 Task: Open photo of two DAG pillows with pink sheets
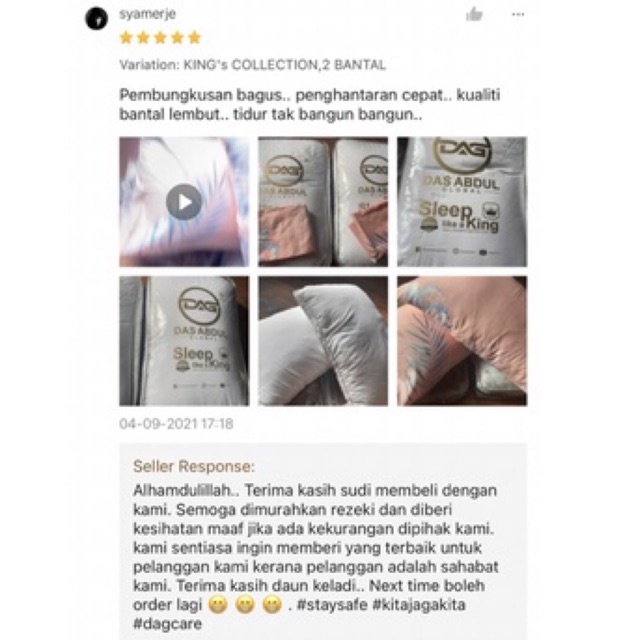click(x=323, y=202)
